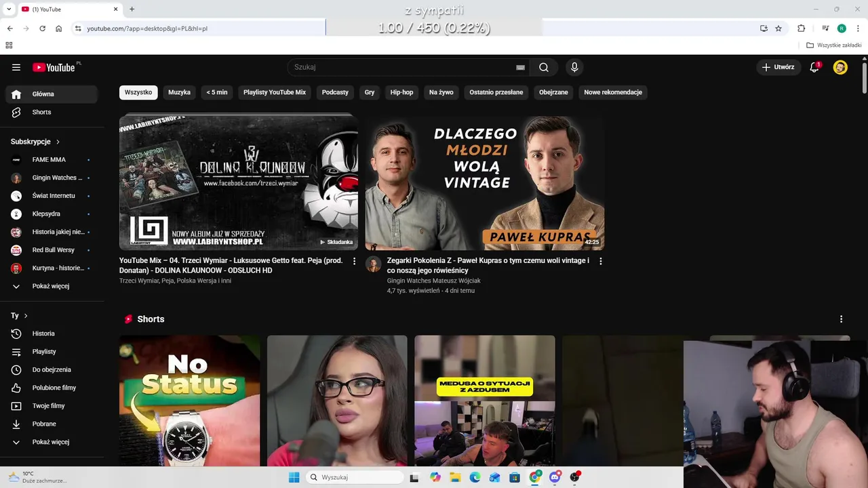Select the Na żywo filter chip
Screen dimensions: 868x488
(441, 92)
